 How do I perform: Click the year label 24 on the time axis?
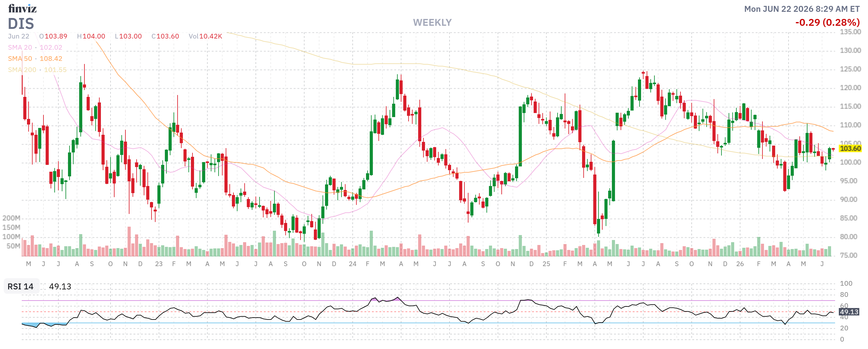[352, 264]
